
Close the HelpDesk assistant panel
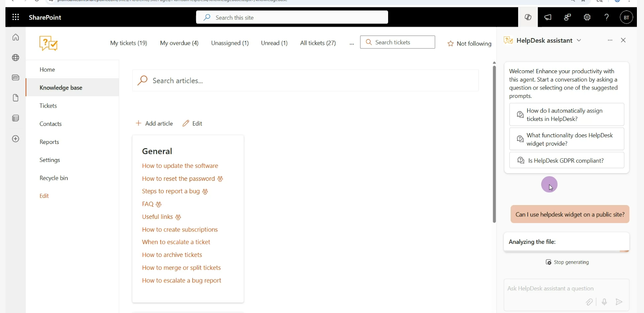click(x=624, y=40)
